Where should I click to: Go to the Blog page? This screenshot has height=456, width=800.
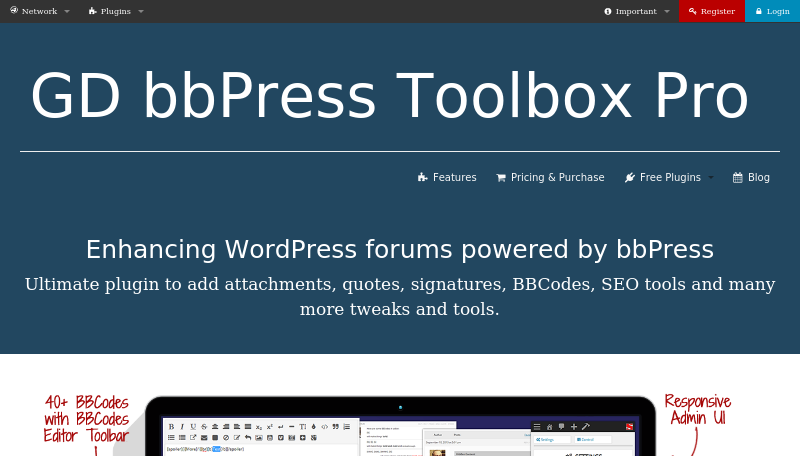click(x=751, y=177)
